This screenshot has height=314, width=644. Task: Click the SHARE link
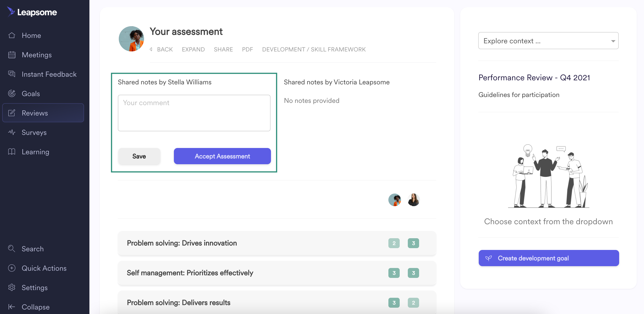223,49
